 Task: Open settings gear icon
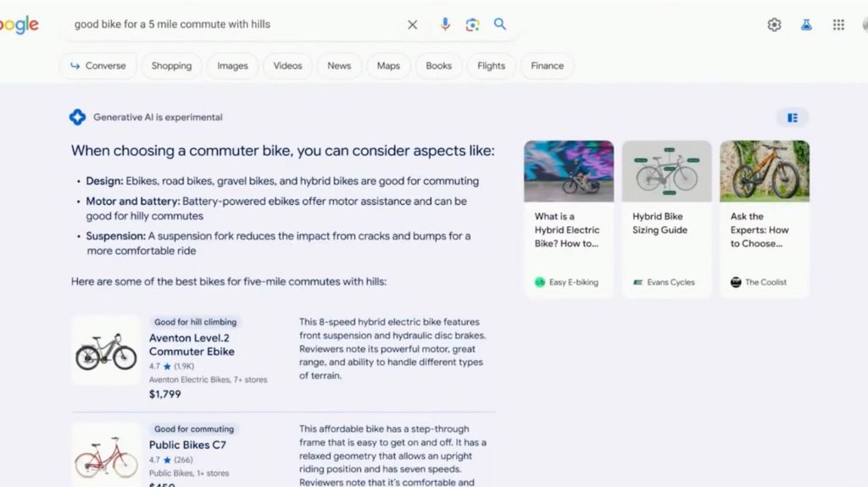(775, 25)
